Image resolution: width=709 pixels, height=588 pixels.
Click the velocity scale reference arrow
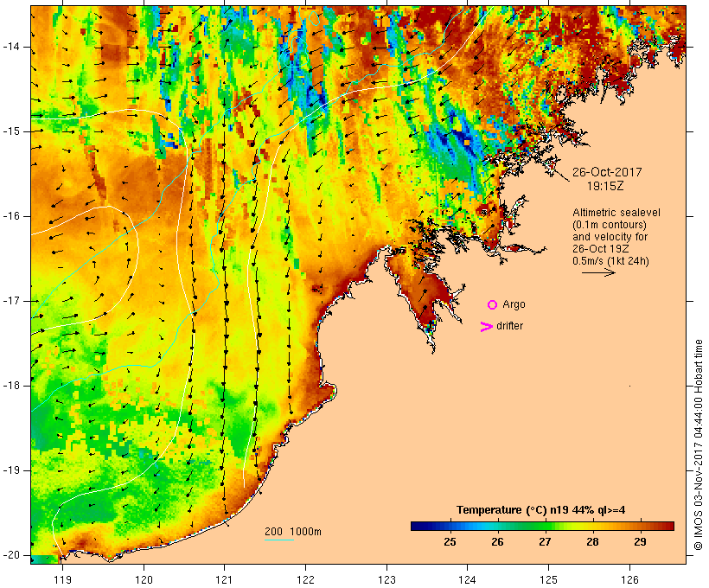(598, 272)
